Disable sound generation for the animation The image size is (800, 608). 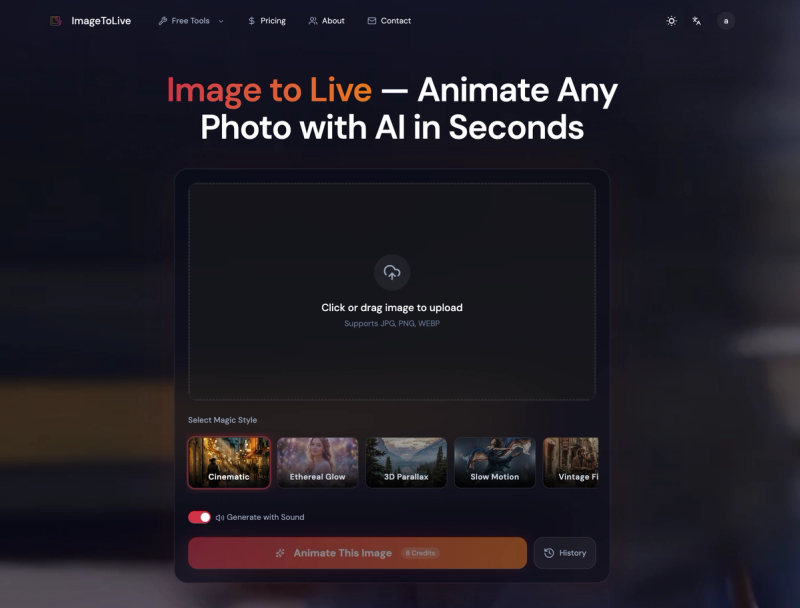[x=200, y=517]
